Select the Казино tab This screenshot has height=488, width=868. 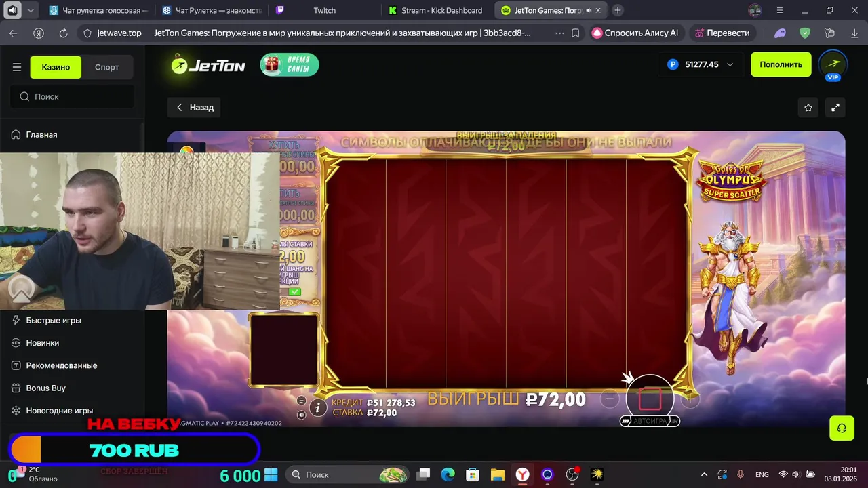click(56, 67)
